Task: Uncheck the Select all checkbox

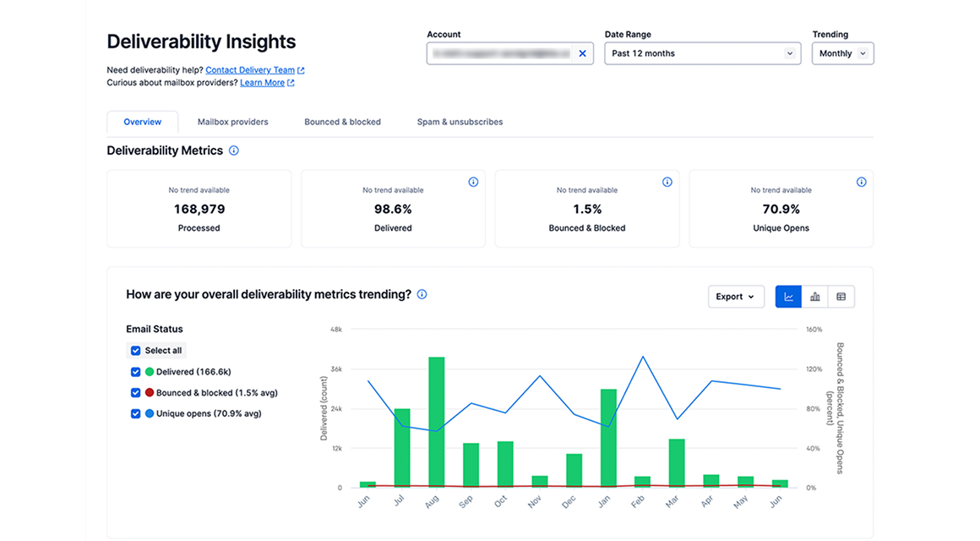Action: [136, 351]
